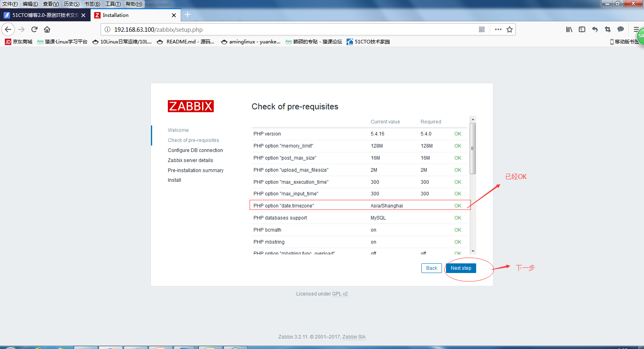Open the QR code icon in address bar

click(482, 29)
